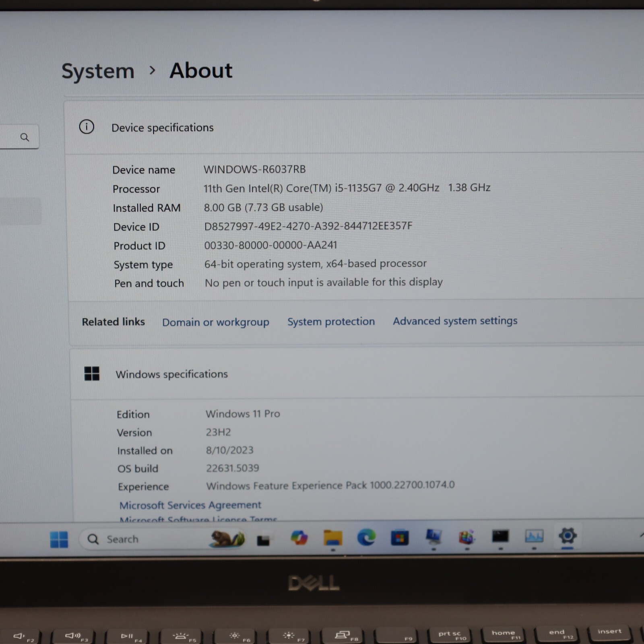
Task: Click the OS build label
Action: [x=138, y=469]
